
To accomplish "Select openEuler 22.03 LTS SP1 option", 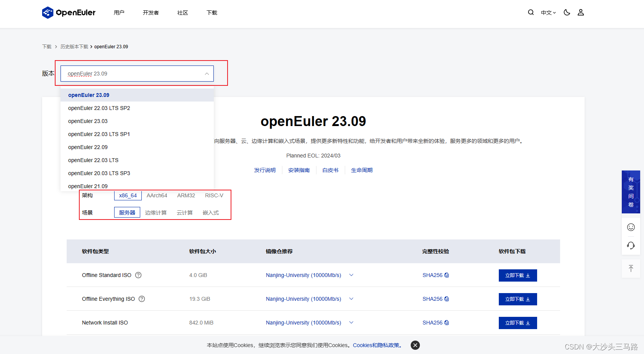I will [137, 134].
